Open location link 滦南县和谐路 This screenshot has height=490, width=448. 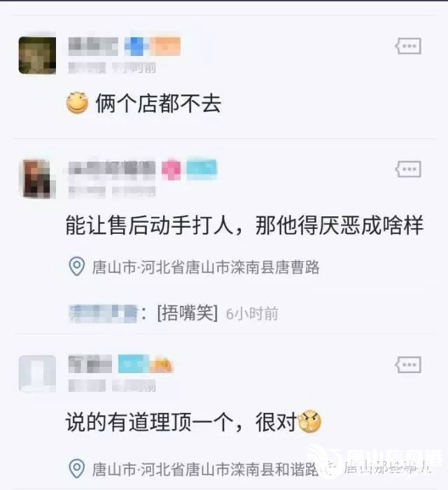(206, 469)
